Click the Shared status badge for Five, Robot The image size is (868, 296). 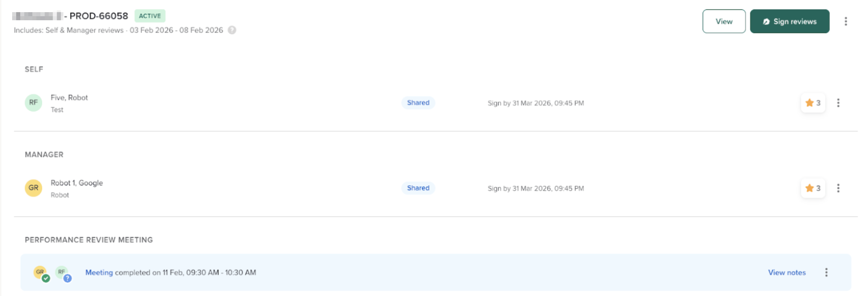click(x=418, y=103)
